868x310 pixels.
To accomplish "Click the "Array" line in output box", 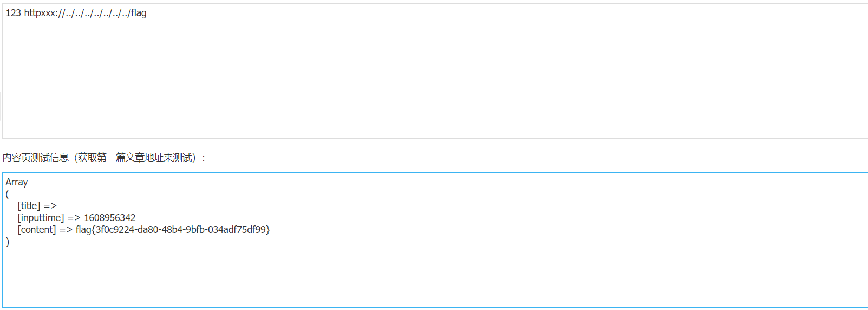I will tap(17, 182).
